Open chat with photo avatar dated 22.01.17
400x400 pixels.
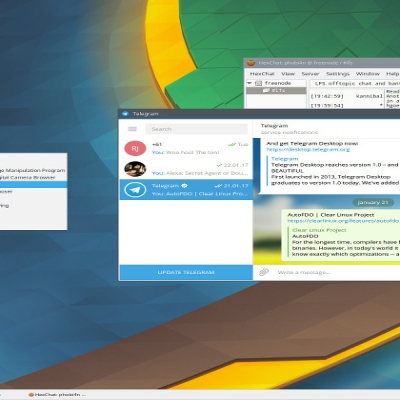click(x=135, y=169)
